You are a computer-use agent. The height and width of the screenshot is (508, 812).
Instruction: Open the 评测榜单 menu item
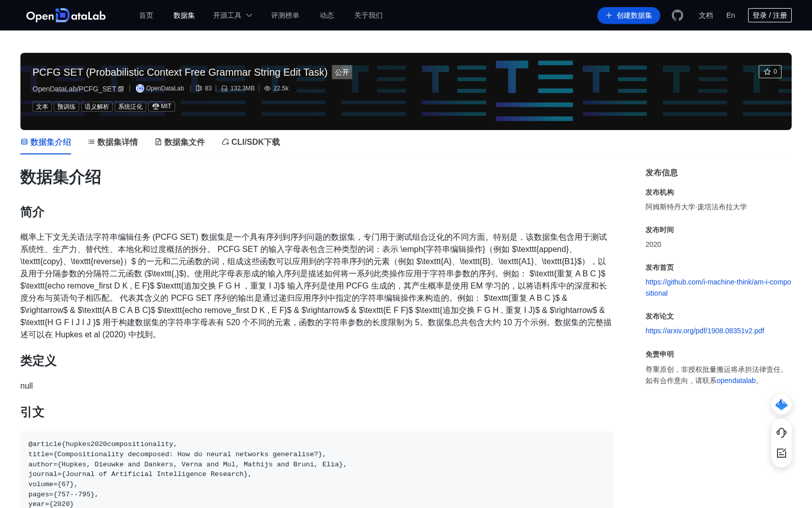285,15
